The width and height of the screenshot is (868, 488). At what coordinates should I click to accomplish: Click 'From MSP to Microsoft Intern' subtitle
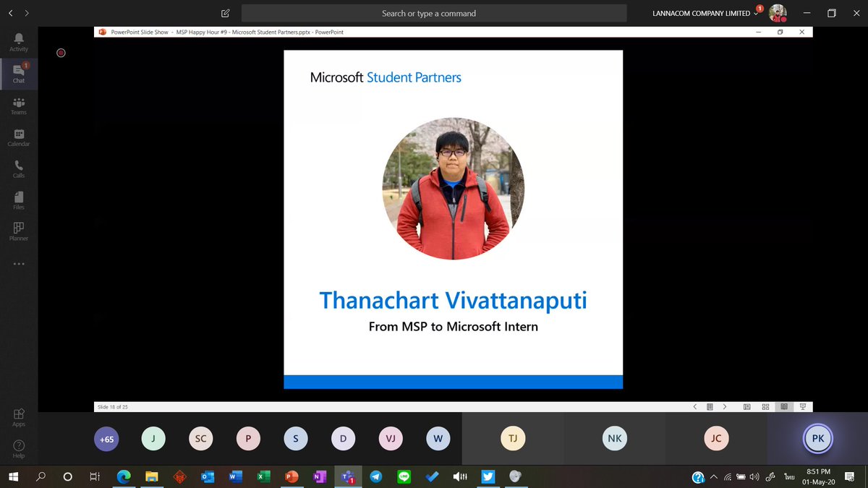point(454,327)
